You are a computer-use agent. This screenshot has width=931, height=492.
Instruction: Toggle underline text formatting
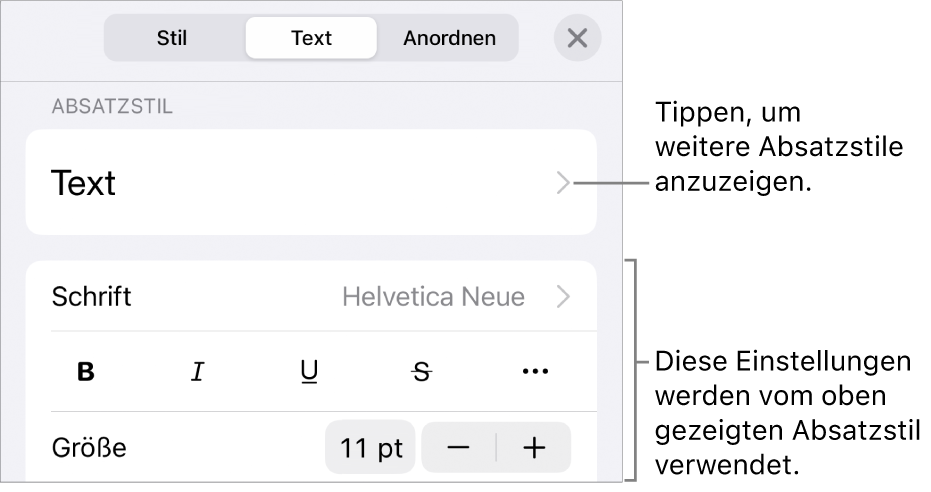(x=310, y=372)
